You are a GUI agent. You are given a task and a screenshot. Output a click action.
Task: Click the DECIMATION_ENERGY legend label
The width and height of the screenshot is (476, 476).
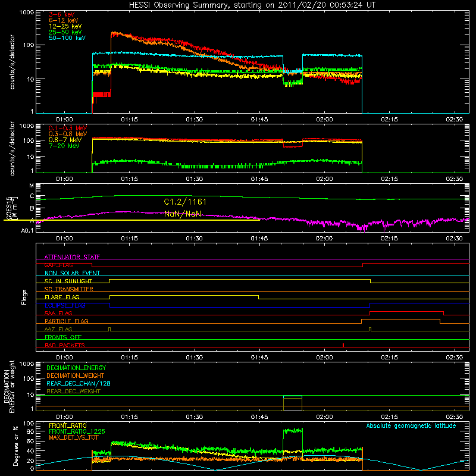click(76, 368)
